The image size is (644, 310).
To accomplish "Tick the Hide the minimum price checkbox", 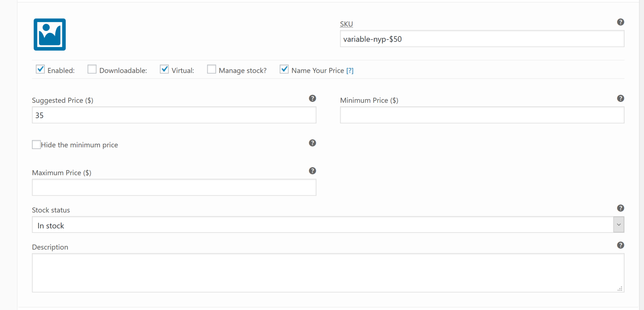I will (36, 145).
